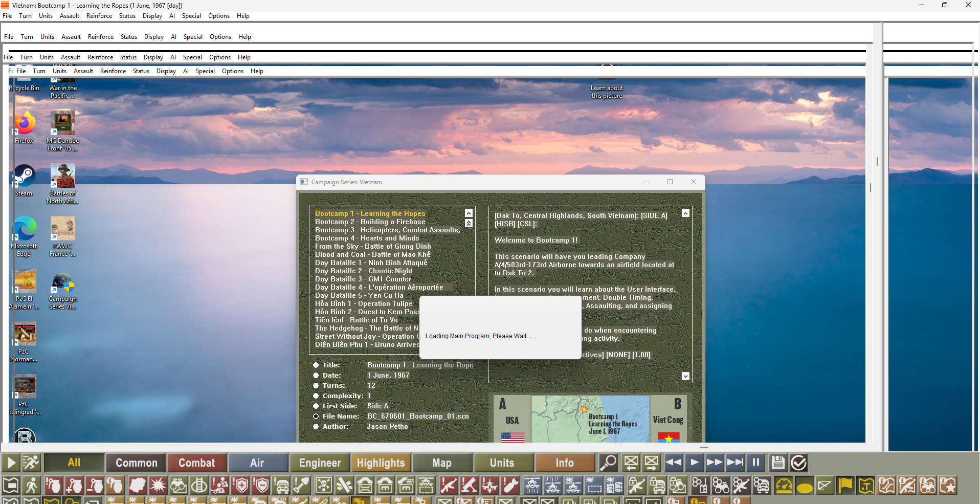Click the smoke cloud icon
This screenshot has width=980, height=504.
(x=138, y=485)
